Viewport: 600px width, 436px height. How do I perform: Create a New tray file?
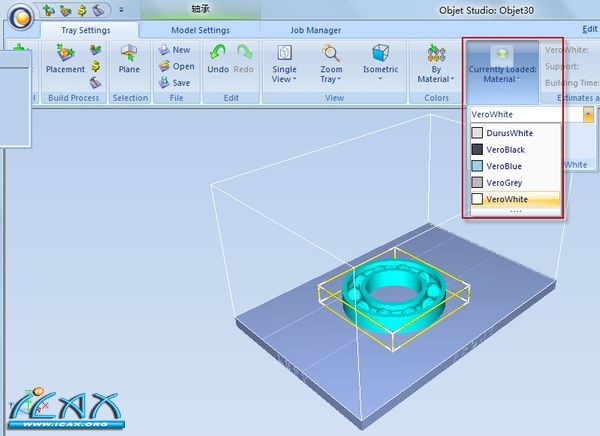pyautogui.click(x=174, y=50)
